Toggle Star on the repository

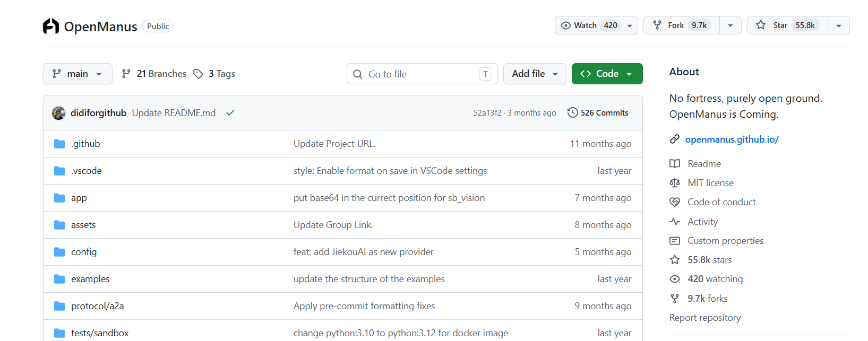coord(787,25)
